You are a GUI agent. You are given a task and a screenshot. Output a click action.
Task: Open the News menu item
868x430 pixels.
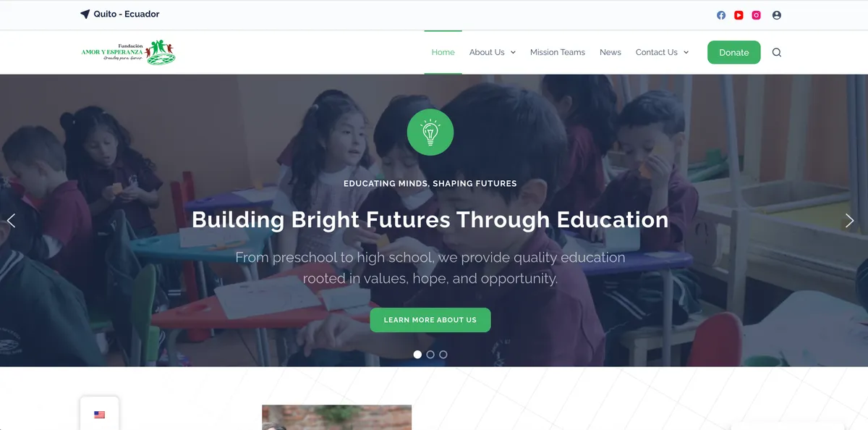coord(610,52)
